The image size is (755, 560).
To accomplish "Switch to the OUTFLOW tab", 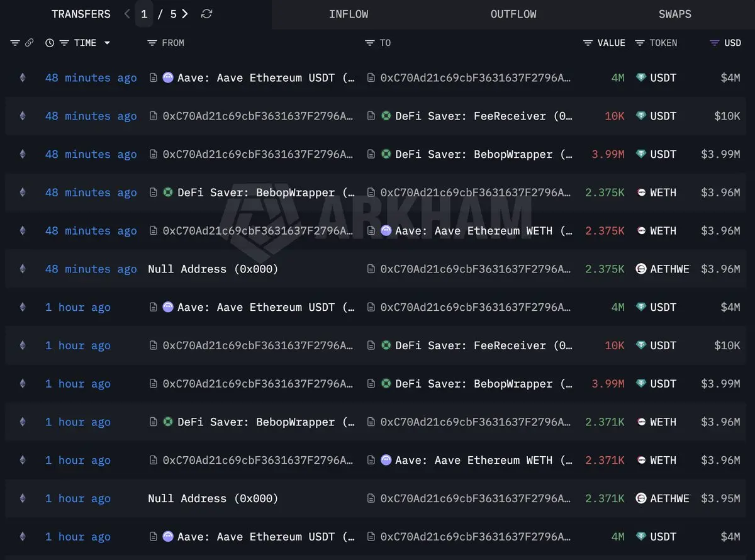I will pos(513,14).
